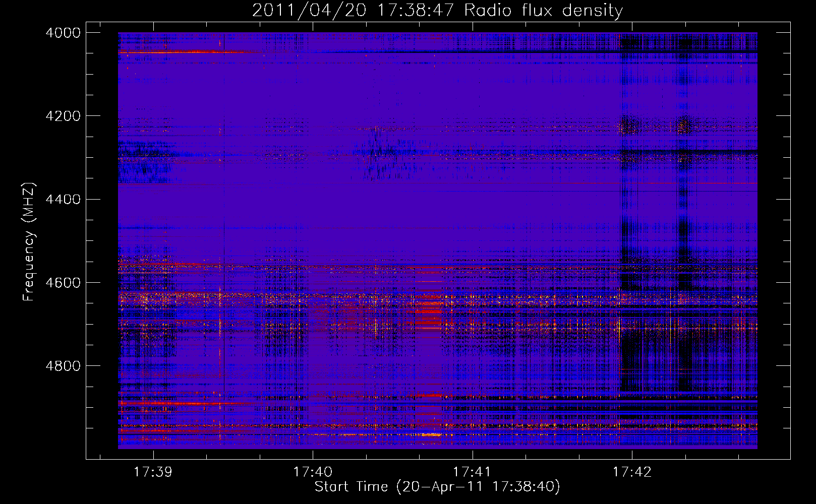Click the 4600 frequency tick label
The height and width of the screenshot is (504, 816).
pos(63,283)
